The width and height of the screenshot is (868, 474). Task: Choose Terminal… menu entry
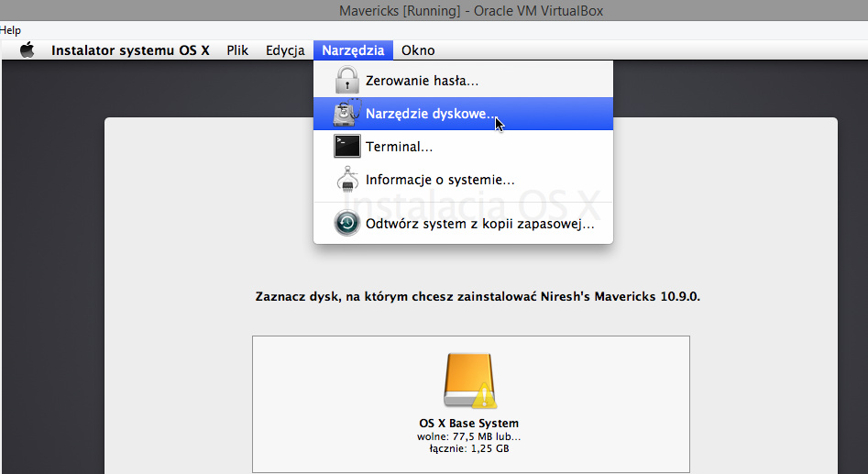[x=464, y=147]
